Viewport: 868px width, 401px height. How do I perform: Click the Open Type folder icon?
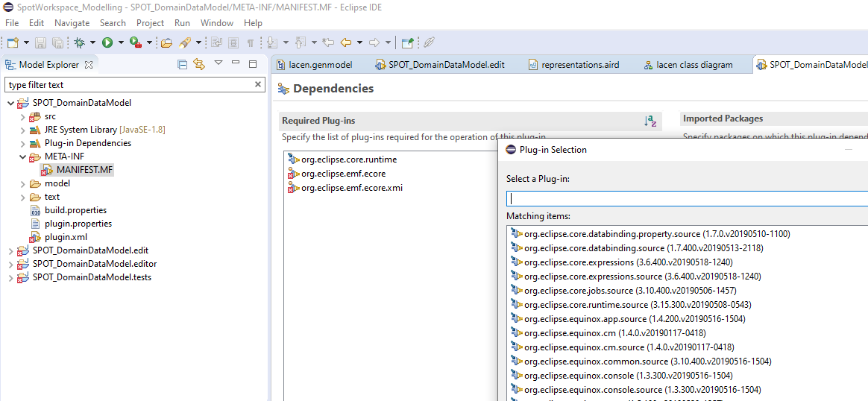click(166, 42)
